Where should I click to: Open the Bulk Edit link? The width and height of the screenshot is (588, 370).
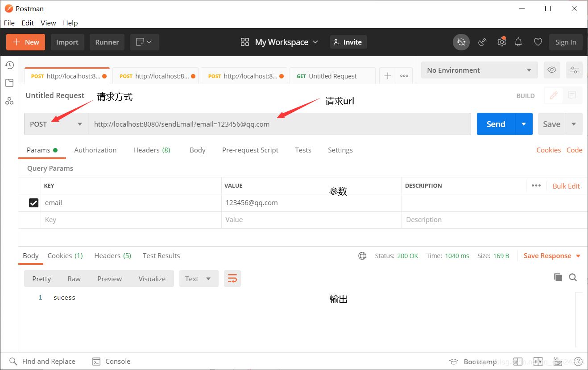pyautogui.click(x=566, y=186)
